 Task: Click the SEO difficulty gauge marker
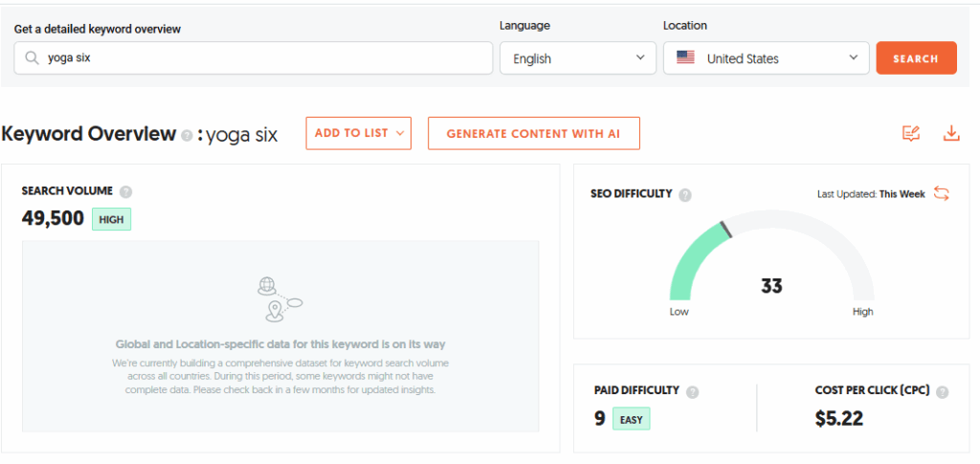click(725, 230)
